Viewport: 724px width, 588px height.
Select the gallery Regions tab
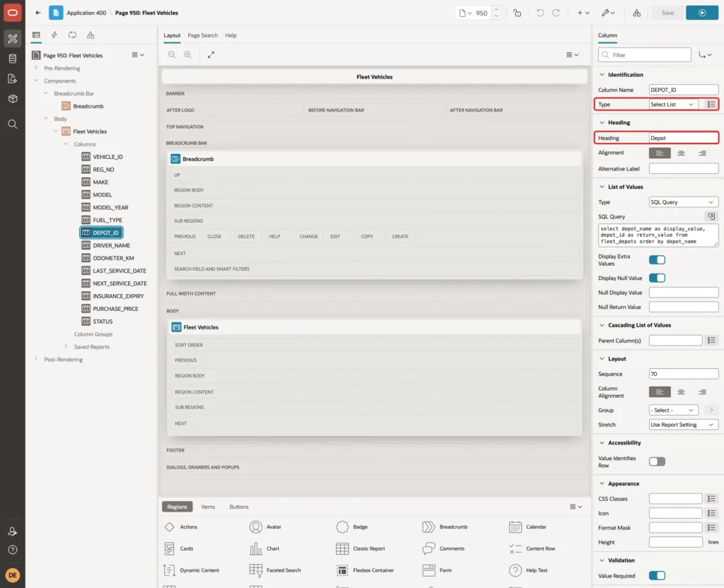point(177,507)
